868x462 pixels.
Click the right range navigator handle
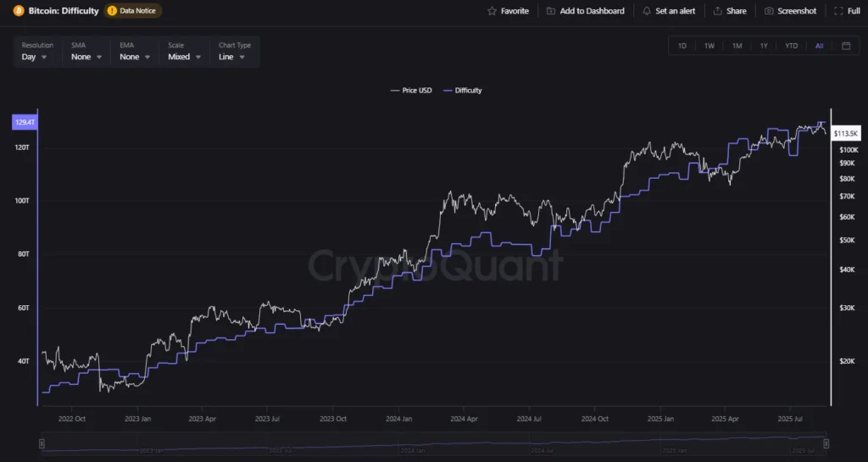point(826,443)
